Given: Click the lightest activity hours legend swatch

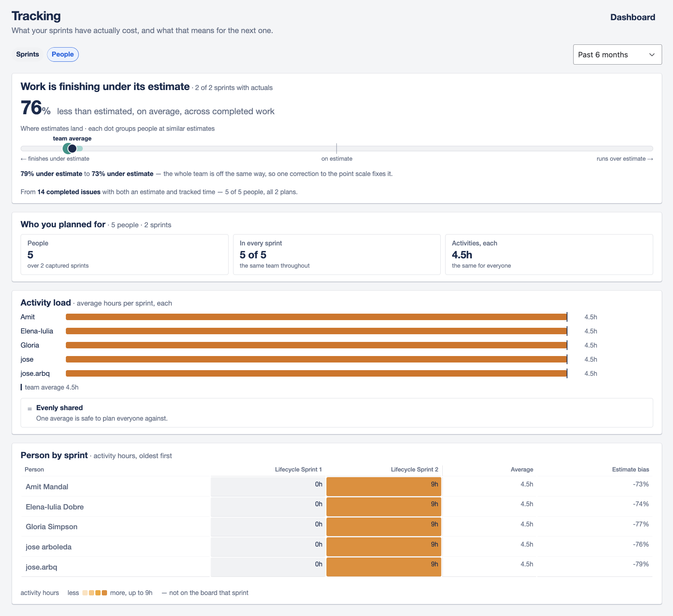Looking at the screenshot, I should [x=85, y=593].
